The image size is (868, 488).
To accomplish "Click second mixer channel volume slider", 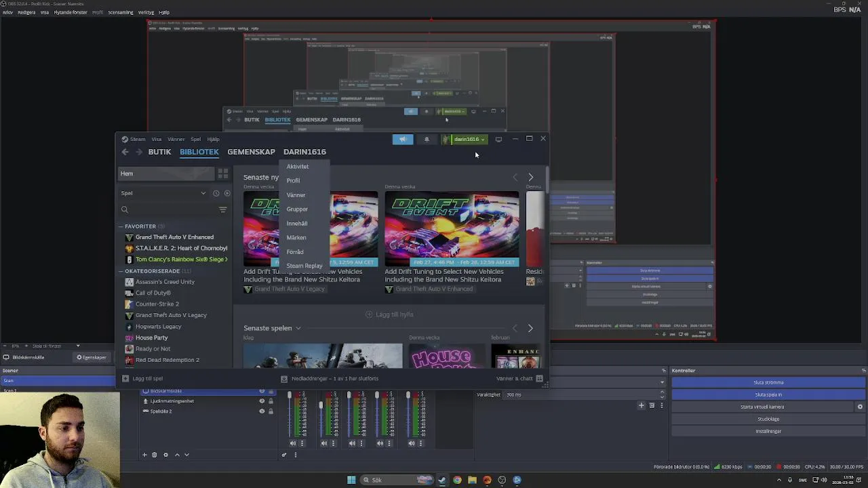I will coord(321,414).
